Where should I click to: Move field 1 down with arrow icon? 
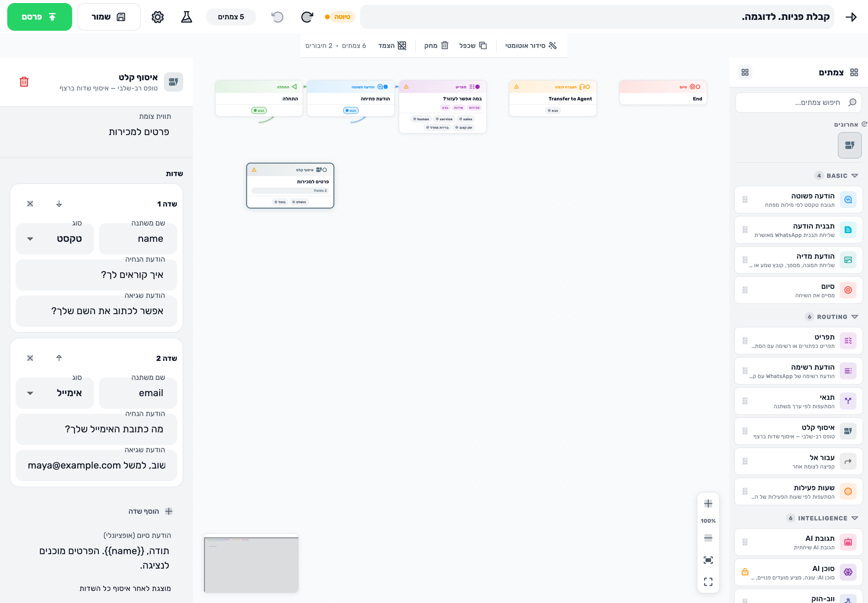[59, 204]
